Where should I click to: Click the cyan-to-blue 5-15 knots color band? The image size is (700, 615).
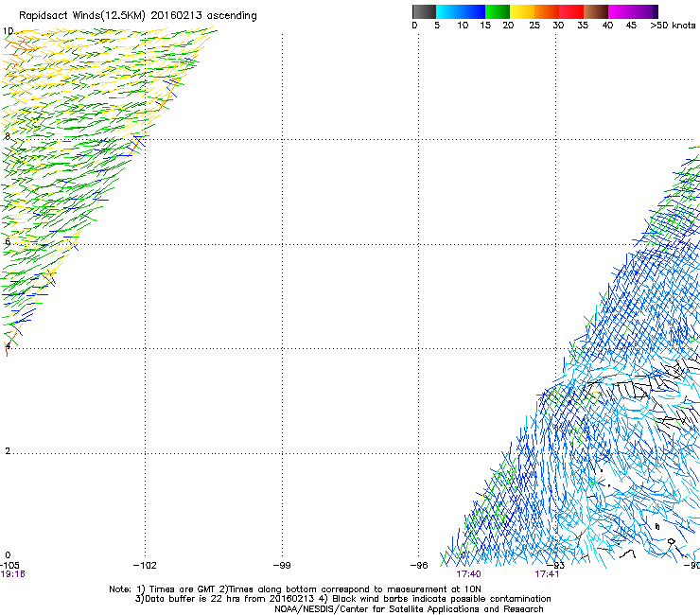point(461,11)
